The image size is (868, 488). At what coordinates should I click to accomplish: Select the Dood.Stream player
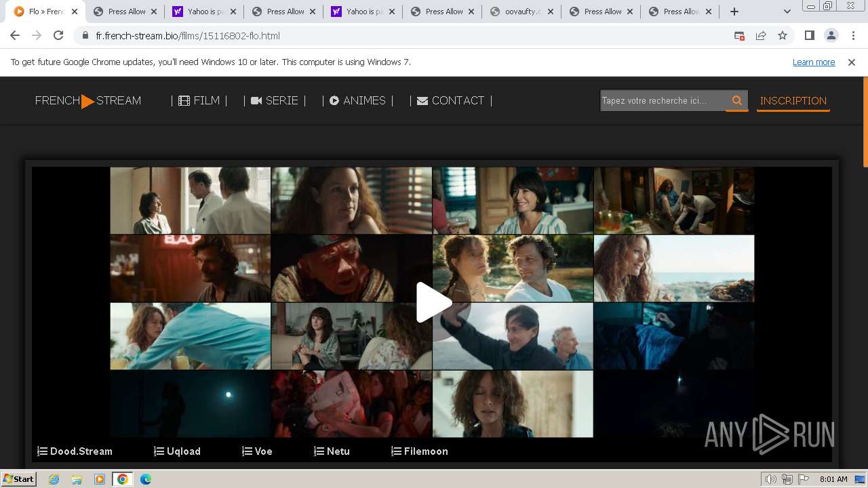(x=75, y=451)
